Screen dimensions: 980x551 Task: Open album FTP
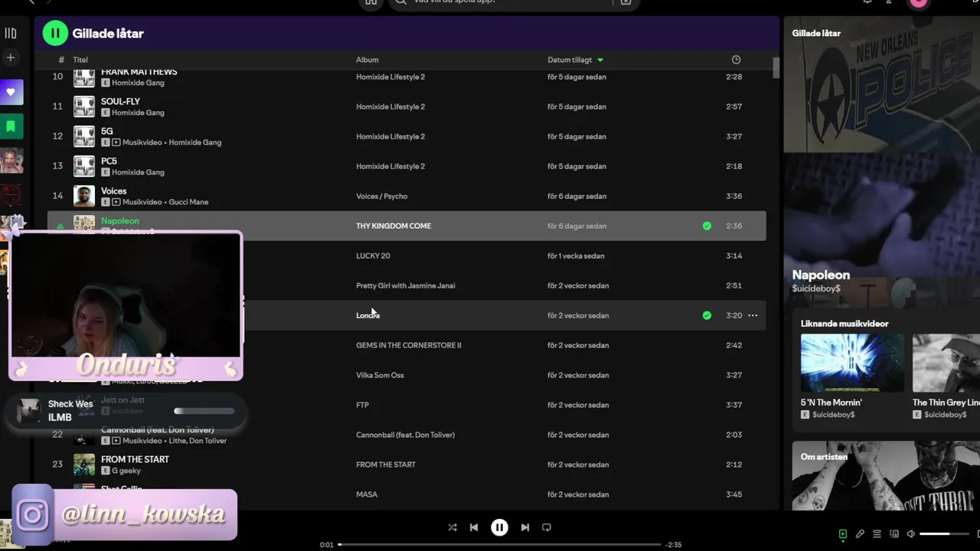click(x=362, y=405)
